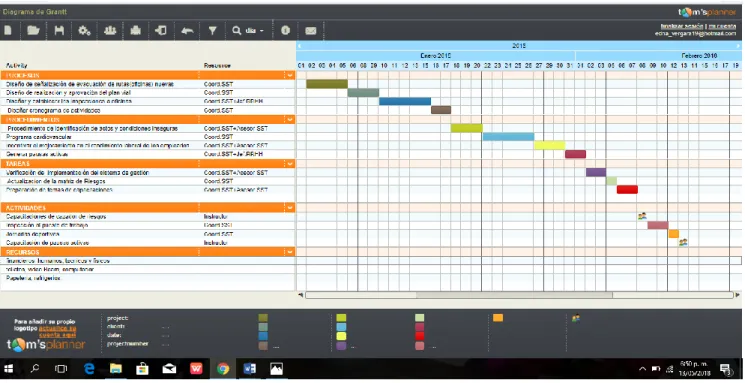The height and width of the screenshot is (383, 745).
Task: Collapse the ACTIVIDADES group using its arrow
Action: [290, 208]
